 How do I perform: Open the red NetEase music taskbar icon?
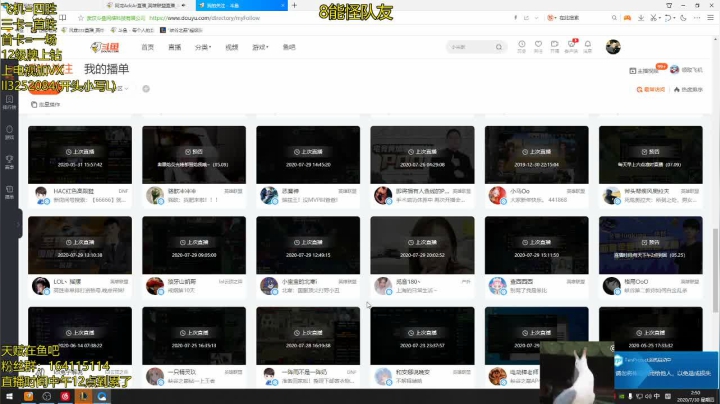coord(65,396)
